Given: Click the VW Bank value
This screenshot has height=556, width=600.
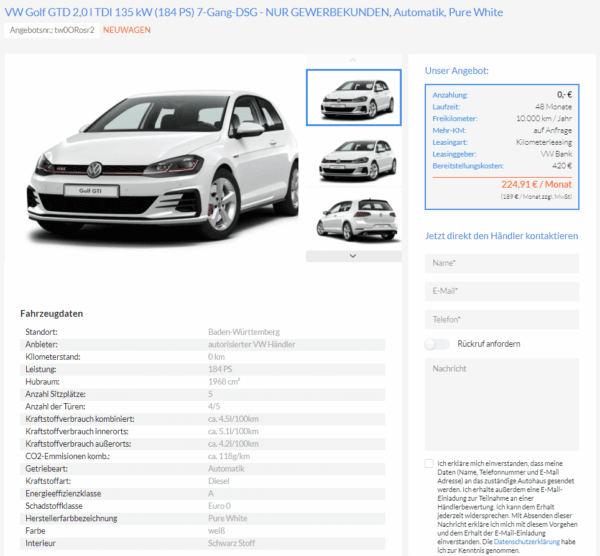Looking at the screenshot, I should 556,154.
